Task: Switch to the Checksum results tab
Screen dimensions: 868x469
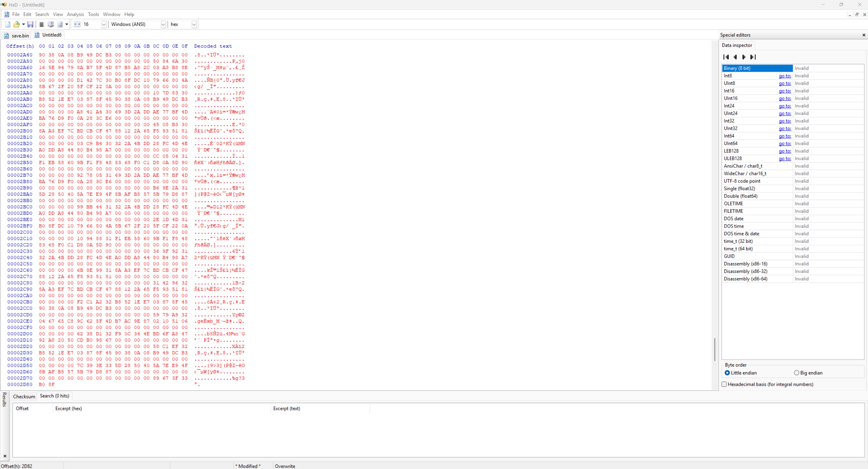Action: point(24,396)
